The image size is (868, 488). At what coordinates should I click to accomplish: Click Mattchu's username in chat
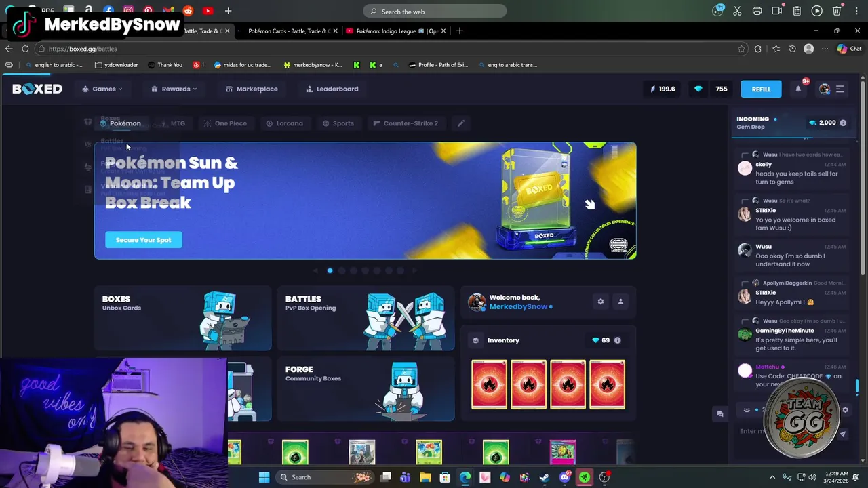[x=768, y=367]
